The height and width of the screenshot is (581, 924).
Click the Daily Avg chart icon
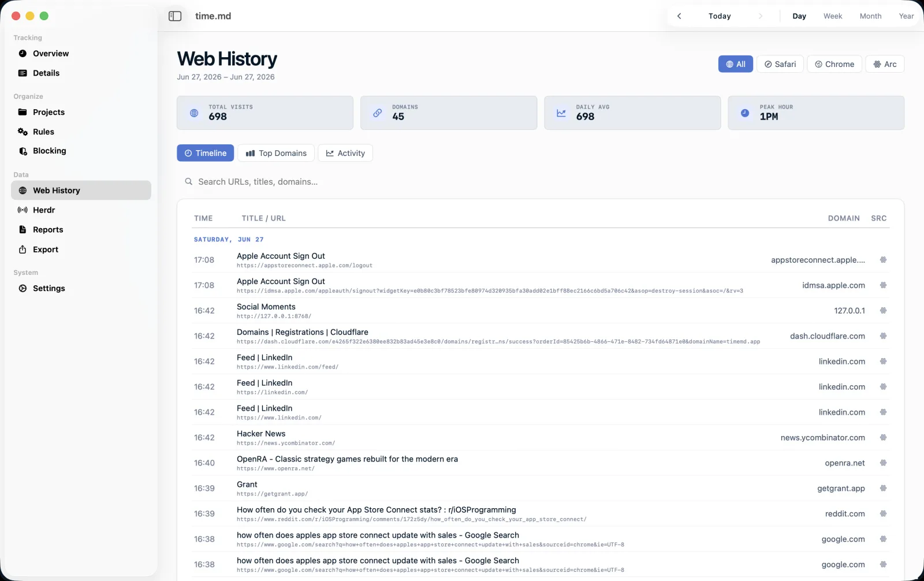coord(561,113)
